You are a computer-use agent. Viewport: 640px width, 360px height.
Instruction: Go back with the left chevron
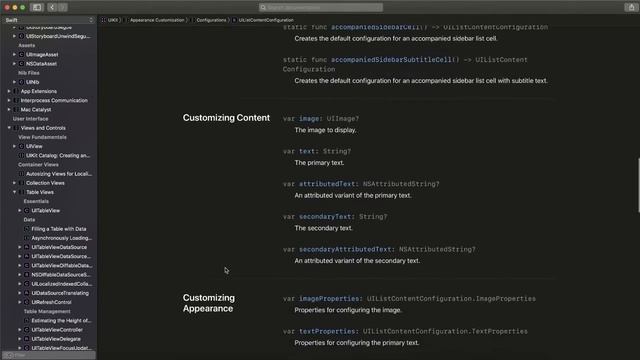[x=52, y=7]
